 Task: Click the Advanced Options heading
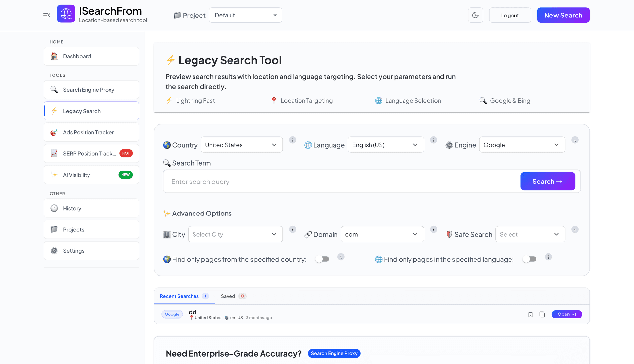pos(202,214)
